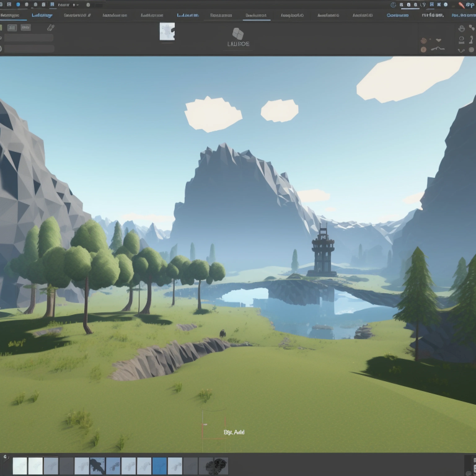Select the first pale thumbnail in the bottom strip
Screen dimensions: 476x476
[x=20, y=465]
